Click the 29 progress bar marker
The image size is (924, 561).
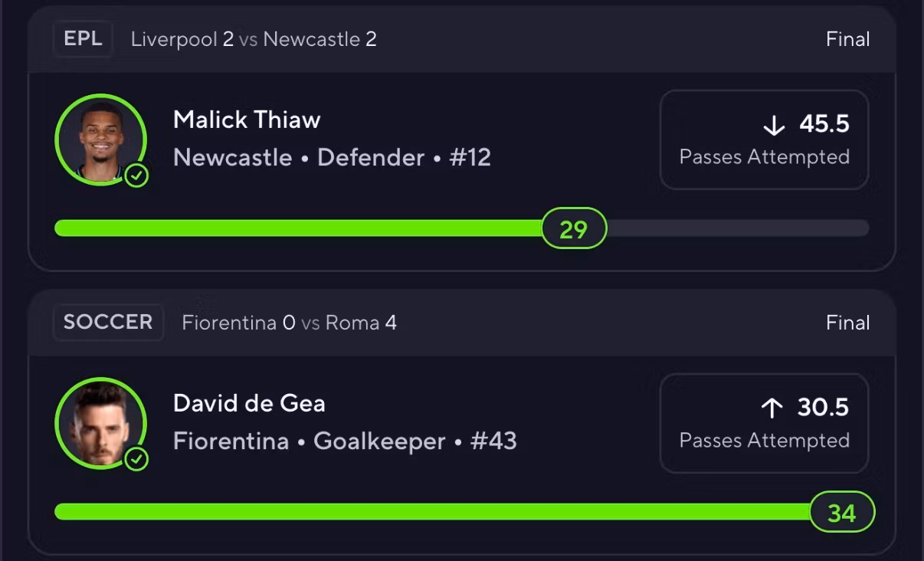574,228
